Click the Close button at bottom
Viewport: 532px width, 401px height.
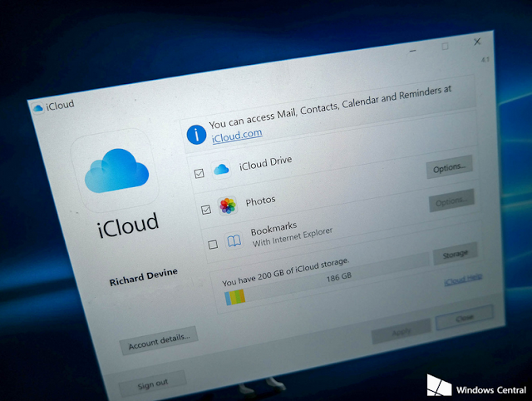pos(465,318)
